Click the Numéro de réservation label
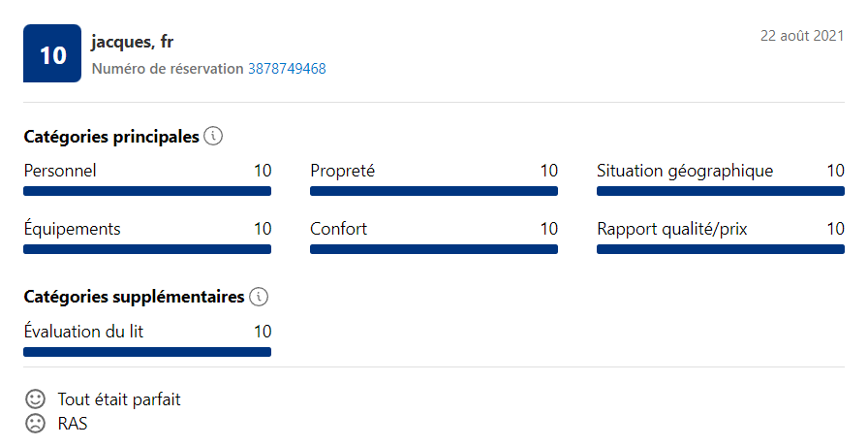868x446 pixels. coord(168,69)
